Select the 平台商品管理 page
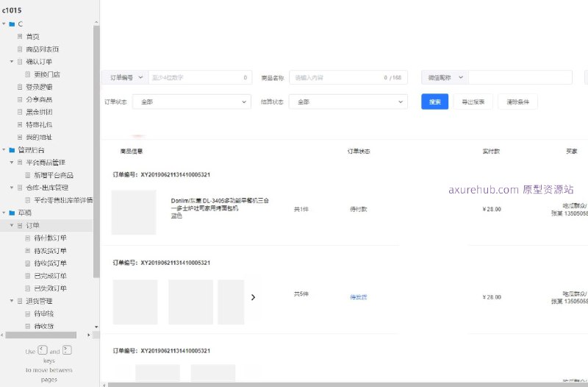The image size is (588, 387). pos(46,162)
